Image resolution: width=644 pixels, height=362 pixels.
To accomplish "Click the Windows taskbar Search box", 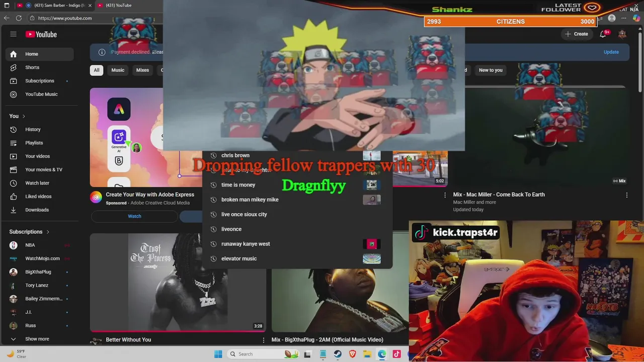I will coord(264,354).
